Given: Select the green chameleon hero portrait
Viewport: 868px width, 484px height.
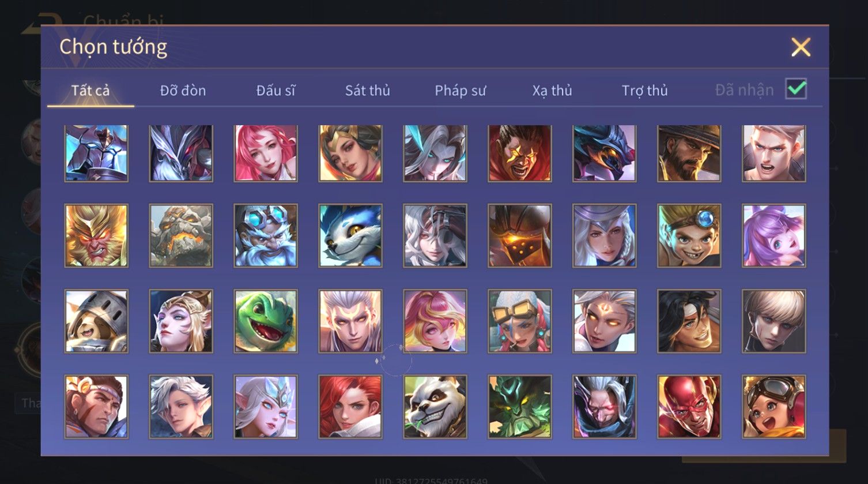Looking at the screenshot, I should (x=266, y=321).
